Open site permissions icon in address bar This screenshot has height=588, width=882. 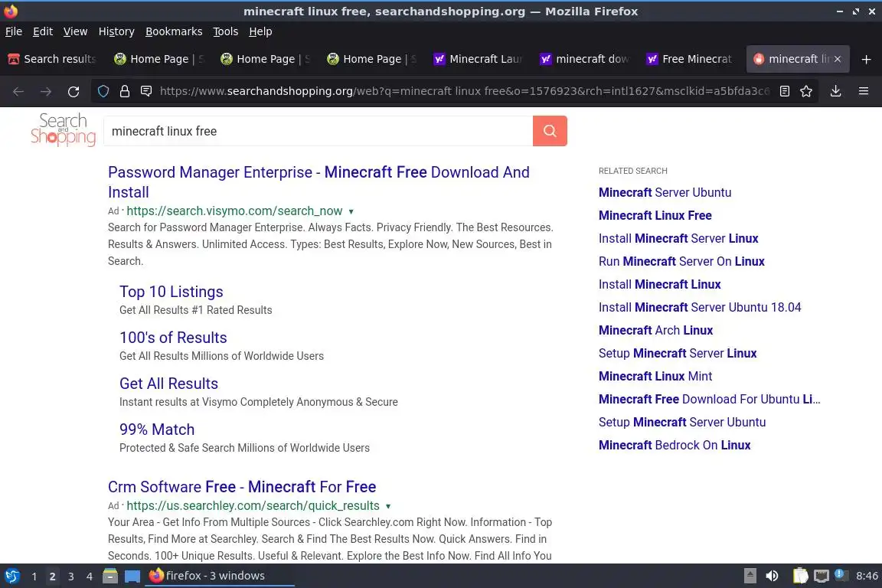(x=146, y=91)
